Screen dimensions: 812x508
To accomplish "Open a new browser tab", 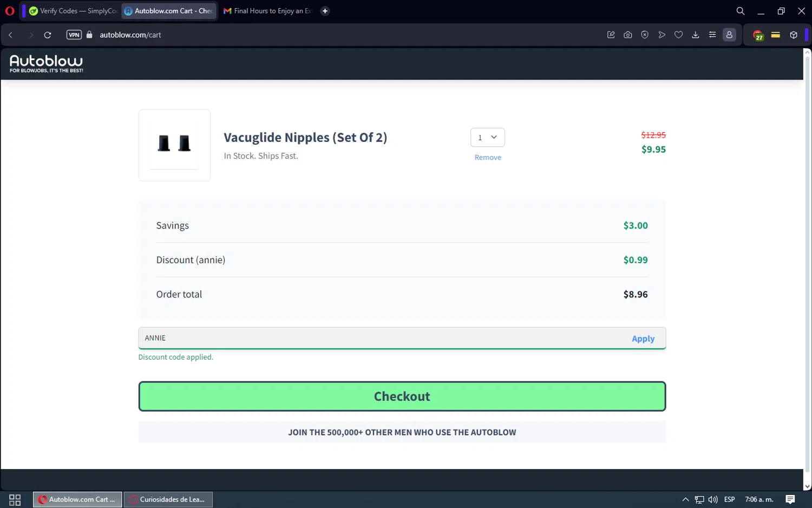I will coord(325,11).
